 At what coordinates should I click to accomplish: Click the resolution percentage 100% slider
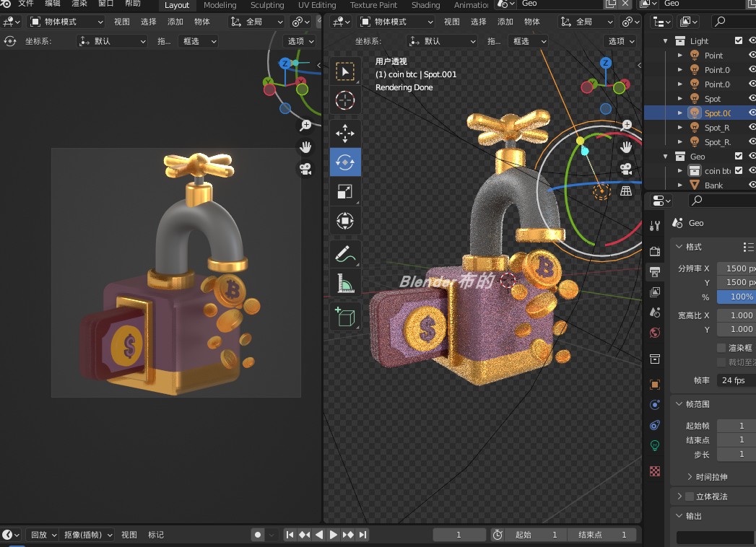tap(737, 297)
